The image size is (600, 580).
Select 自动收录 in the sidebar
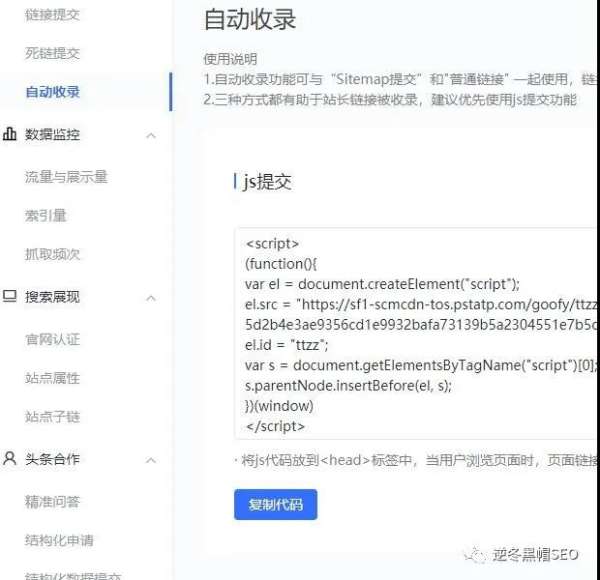tap(52, 92)
